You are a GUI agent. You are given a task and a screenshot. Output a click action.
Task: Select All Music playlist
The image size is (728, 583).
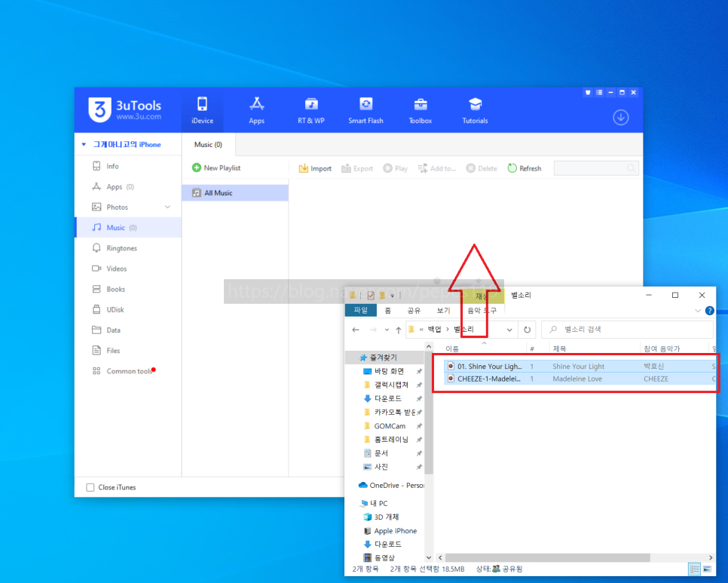tap(235, 193)
